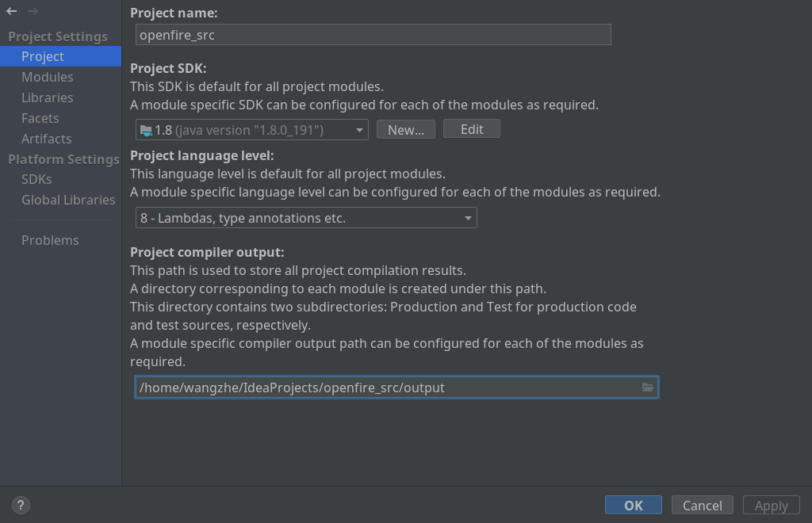Go to Libraries settings
812x523 pixels.
point(48,97)
